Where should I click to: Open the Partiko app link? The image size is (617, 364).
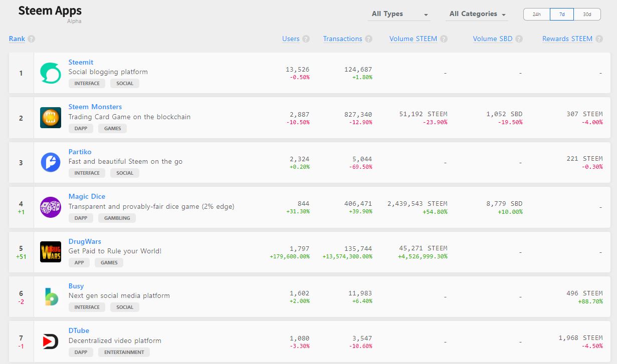click(x=80, y=152)
